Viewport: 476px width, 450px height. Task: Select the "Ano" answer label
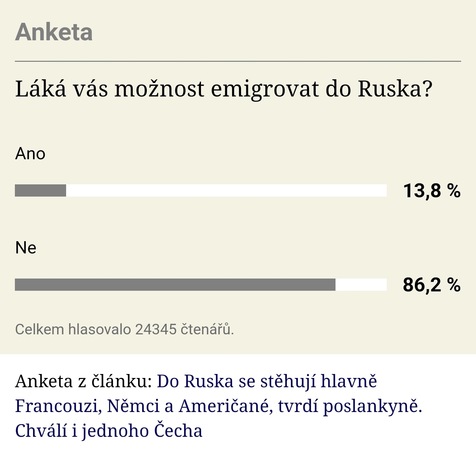tap(30, 154)
